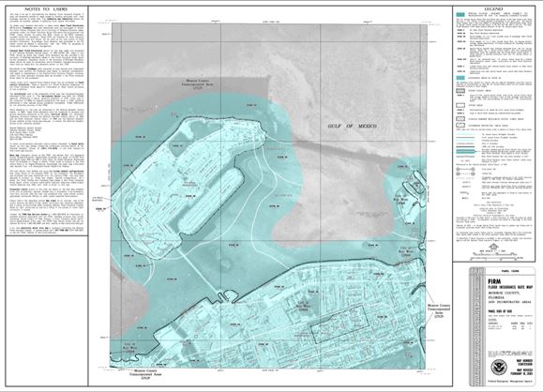543x392 pixels.
Task: Click the LEGEND heading
Action: pyautogui.click(x=493, y=8)
